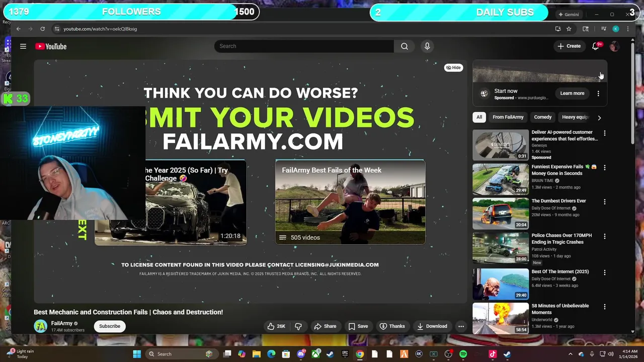This screenshot has height=362, width=644.
Task: Select Comedy filter chip
Action: click(x=543, y=117)
